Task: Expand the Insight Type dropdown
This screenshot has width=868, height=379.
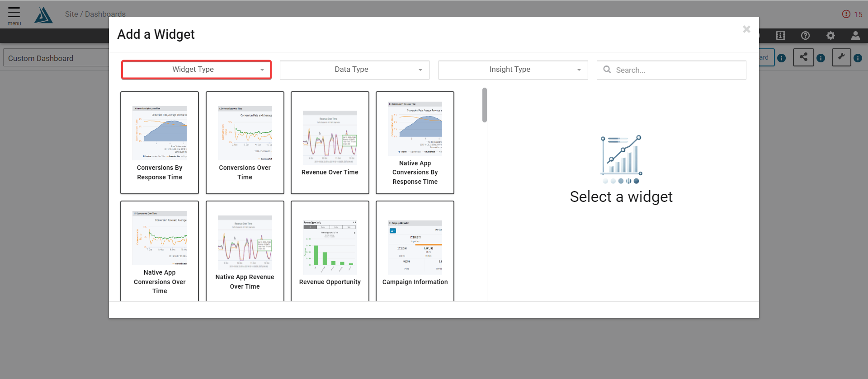Action: 513,70
